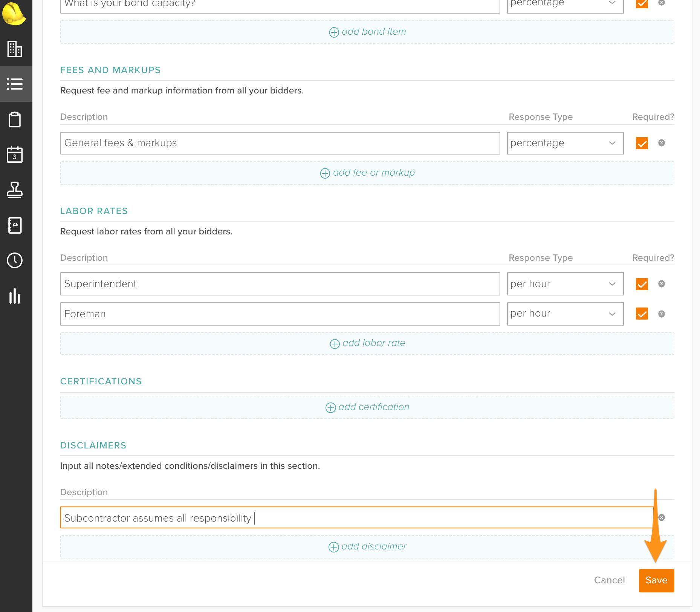This screenshot has height=612, width=700.
Task: Click the clock/time tracking sidebar icon
Action: (x=15, y=260)
